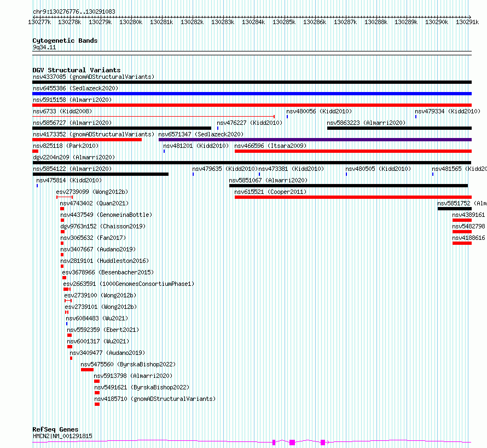Viewport: 487px width, 448px height.
Task: Click esv2739101 Wong2012b label
Action: pos(101,307)
